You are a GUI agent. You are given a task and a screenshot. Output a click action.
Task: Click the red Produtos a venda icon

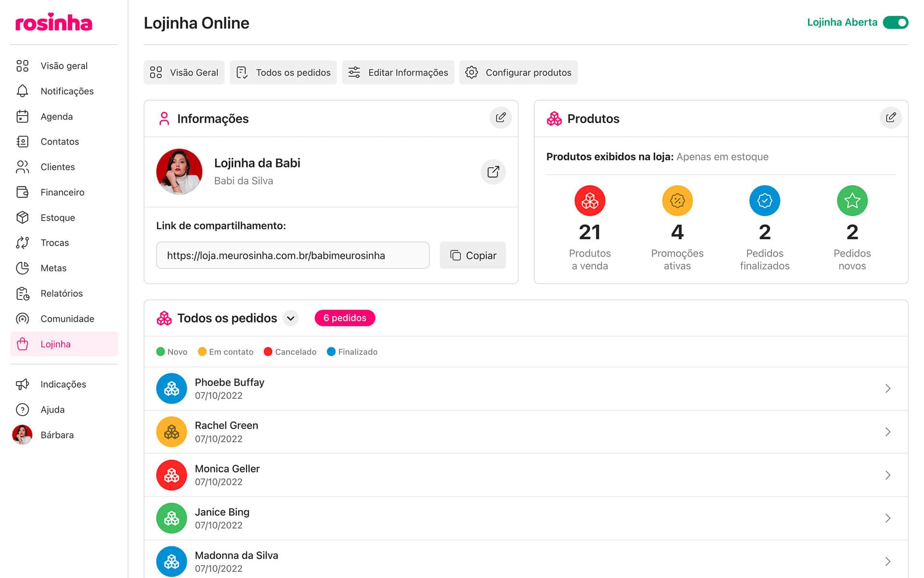[590, 200]
